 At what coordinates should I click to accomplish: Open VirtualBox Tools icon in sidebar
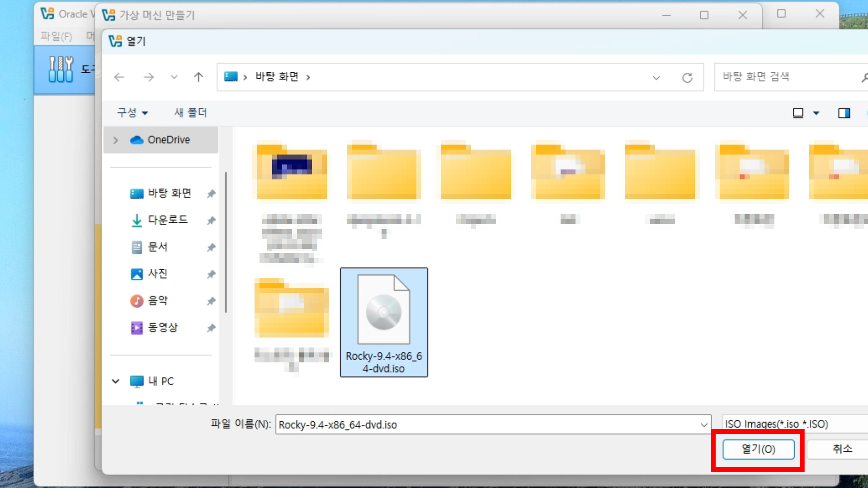(x=61, y=70)
